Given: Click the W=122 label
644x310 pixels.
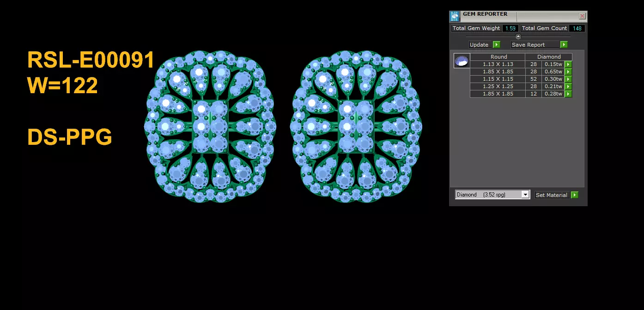Looking at the screenshot, I should 63,85.
